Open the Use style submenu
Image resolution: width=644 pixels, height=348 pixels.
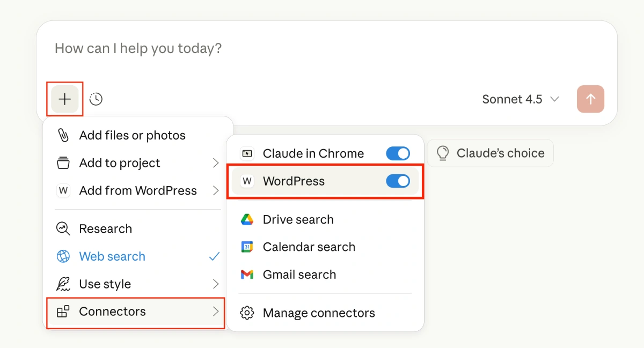pos(138,284)
